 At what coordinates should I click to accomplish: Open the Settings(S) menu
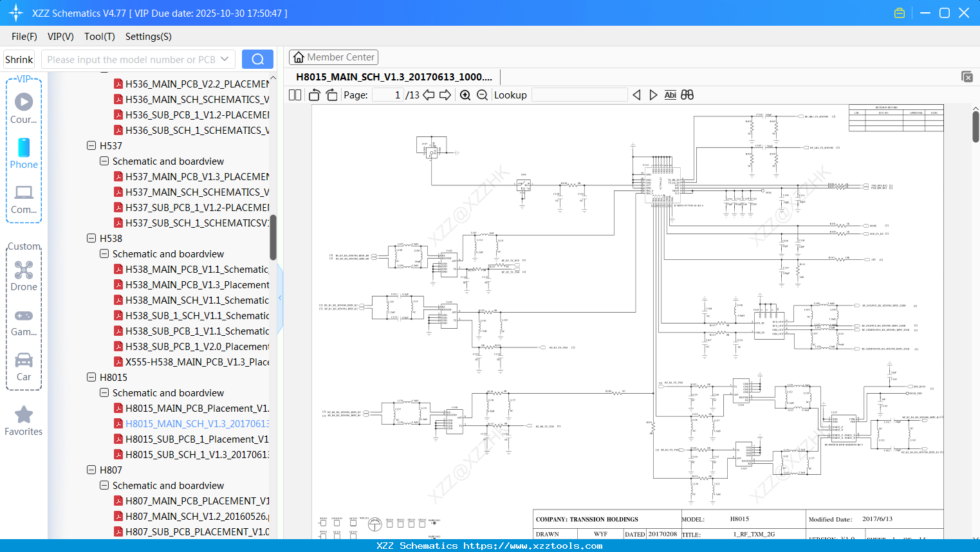148,37
